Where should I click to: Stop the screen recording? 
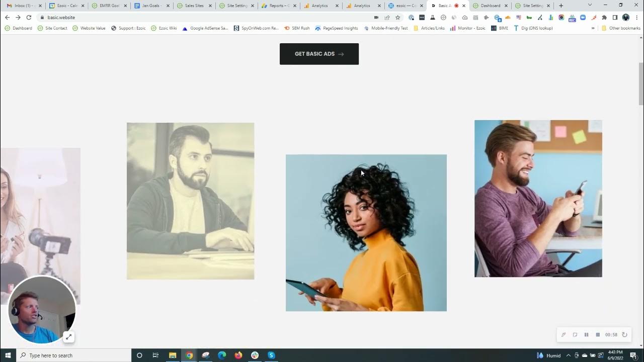coord(598,335)
